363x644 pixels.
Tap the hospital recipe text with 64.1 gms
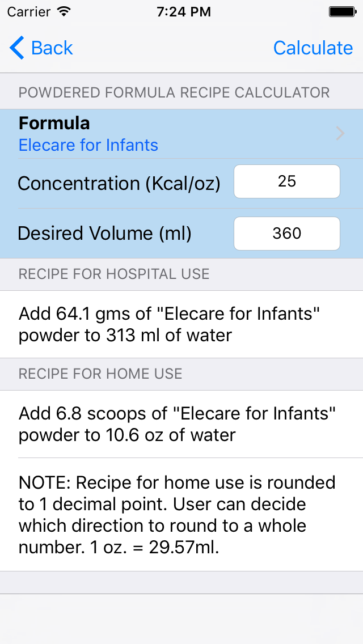170,324
